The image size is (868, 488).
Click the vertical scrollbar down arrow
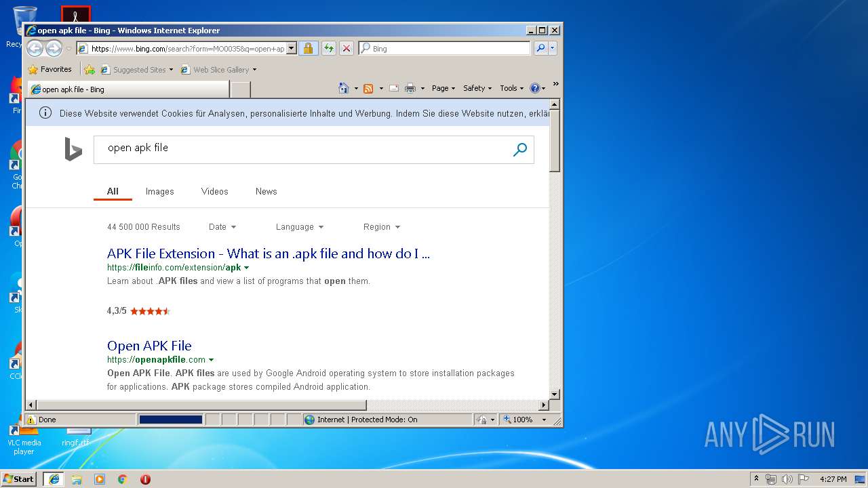(554, 394)
